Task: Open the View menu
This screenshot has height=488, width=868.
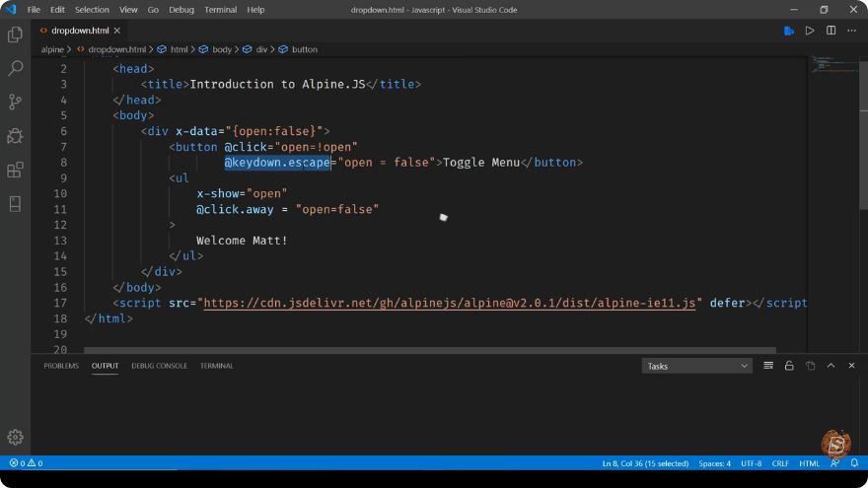Action: (128, 10)
